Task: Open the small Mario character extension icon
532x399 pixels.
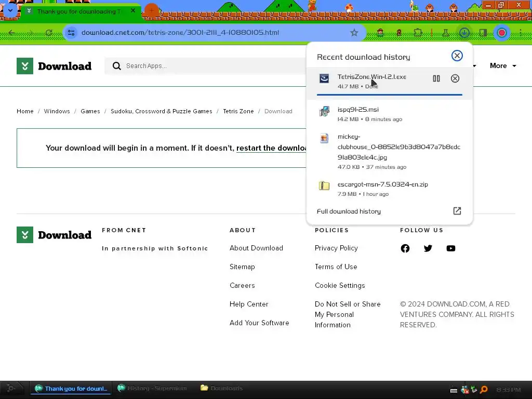Action: (399, 33)
